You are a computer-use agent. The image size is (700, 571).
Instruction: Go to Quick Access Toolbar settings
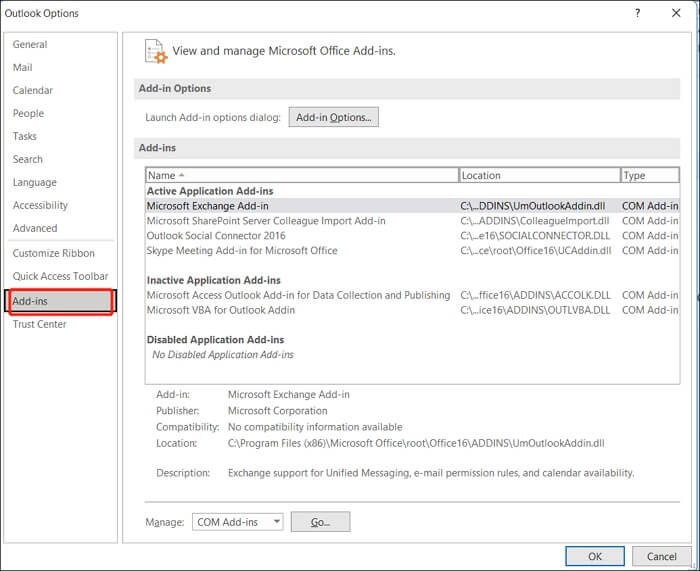pos(60,276)
